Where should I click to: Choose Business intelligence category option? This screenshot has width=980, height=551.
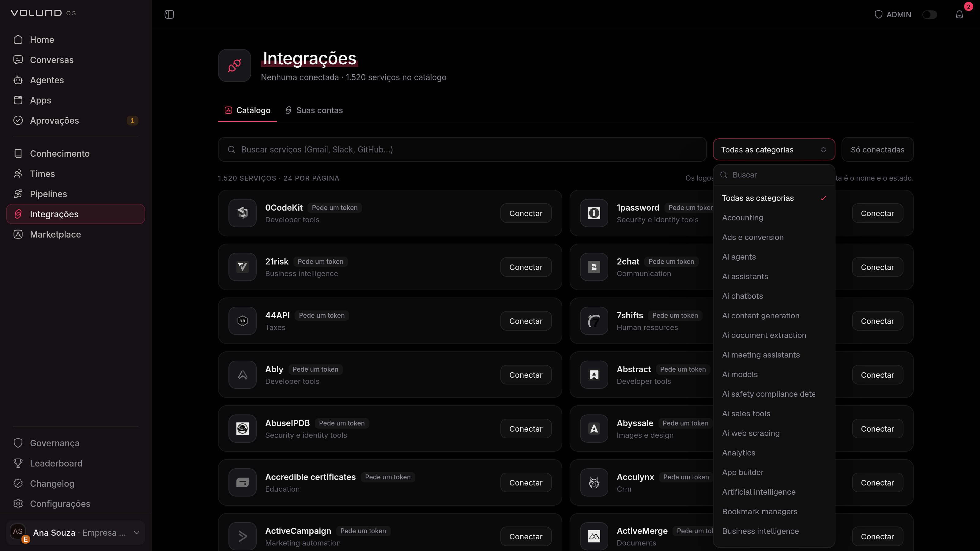tap(774, 531)
